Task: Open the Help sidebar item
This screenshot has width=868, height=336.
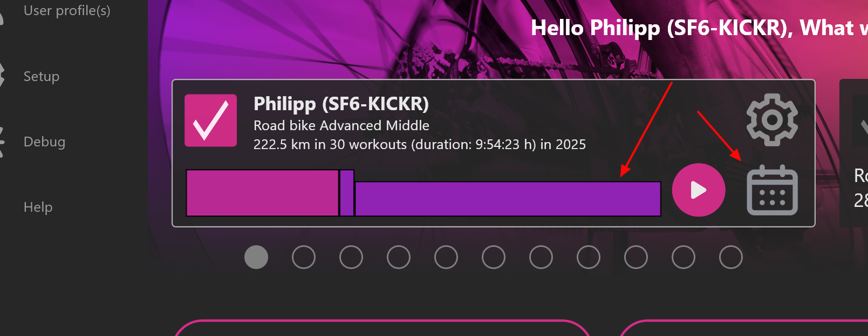Action: pyautogui.click(x=38, y=207)
